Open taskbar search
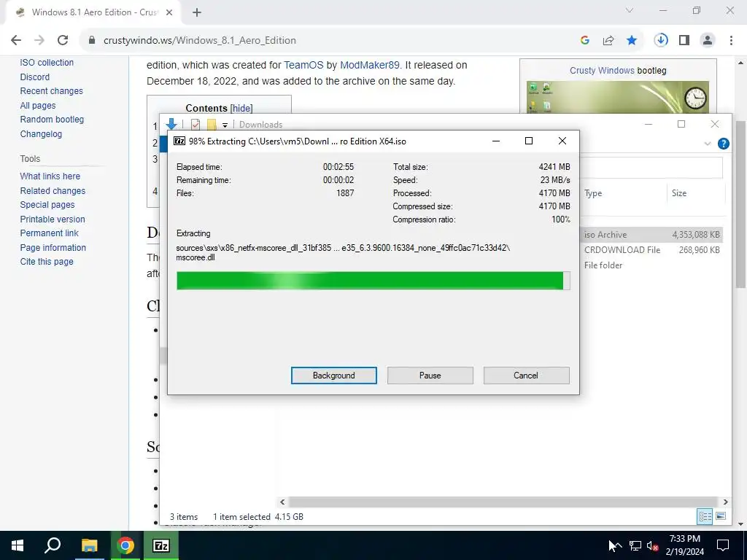This screenshot has height=560, width=747. (x=53, y=545)
